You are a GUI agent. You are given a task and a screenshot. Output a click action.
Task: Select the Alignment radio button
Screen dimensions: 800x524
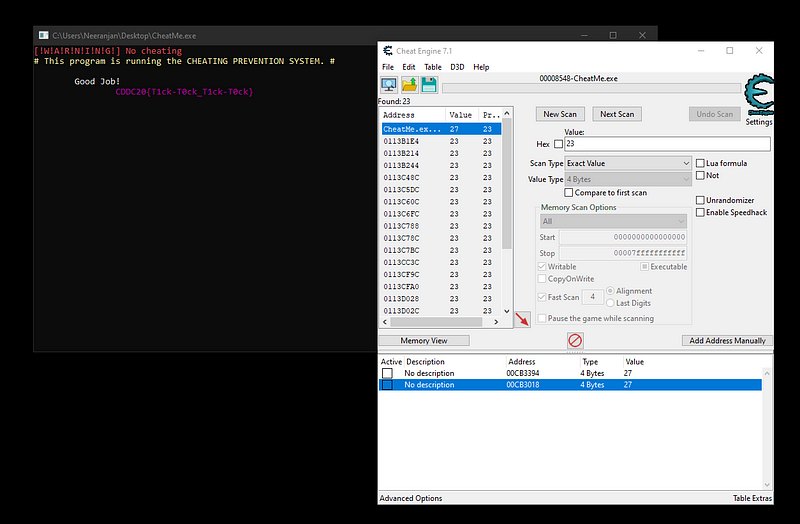(610, 291)
